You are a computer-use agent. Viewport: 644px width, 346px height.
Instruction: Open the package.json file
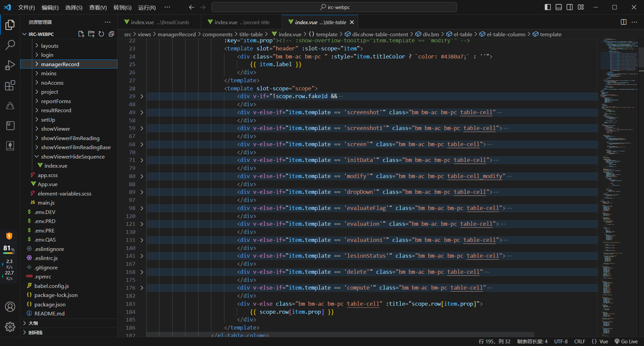[69, 304]
